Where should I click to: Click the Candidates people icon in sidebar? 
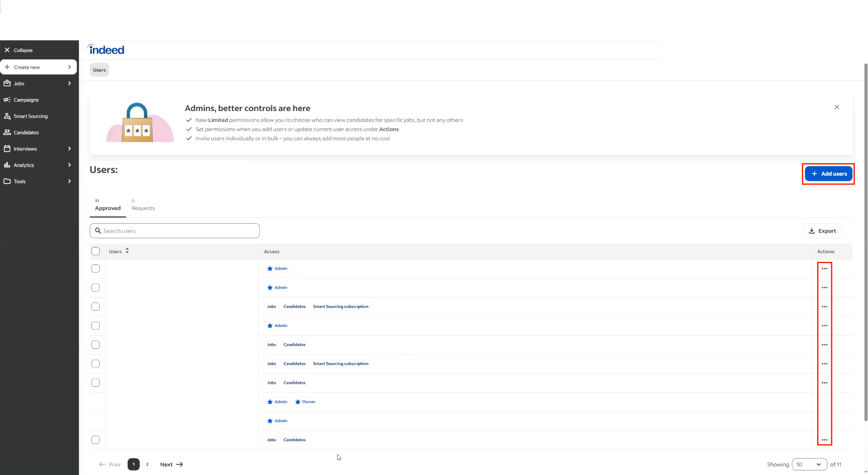tap(7, 132)
